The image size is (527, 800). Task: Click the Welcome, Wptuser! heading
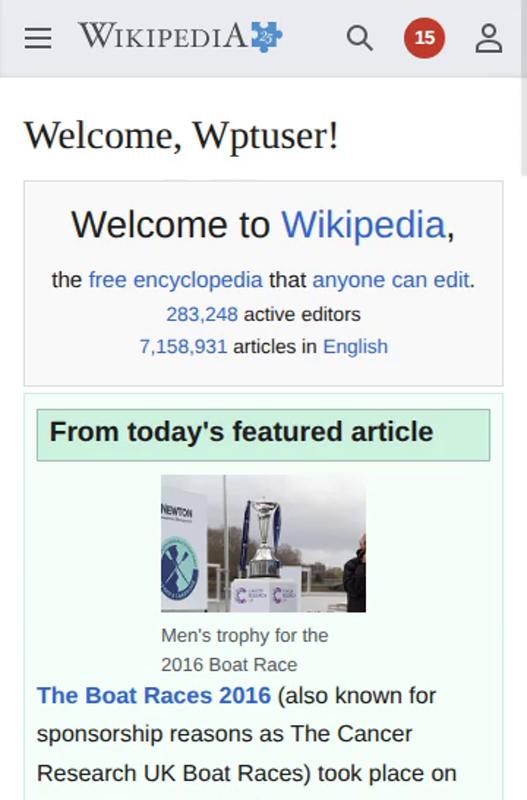tap(181, 136)
